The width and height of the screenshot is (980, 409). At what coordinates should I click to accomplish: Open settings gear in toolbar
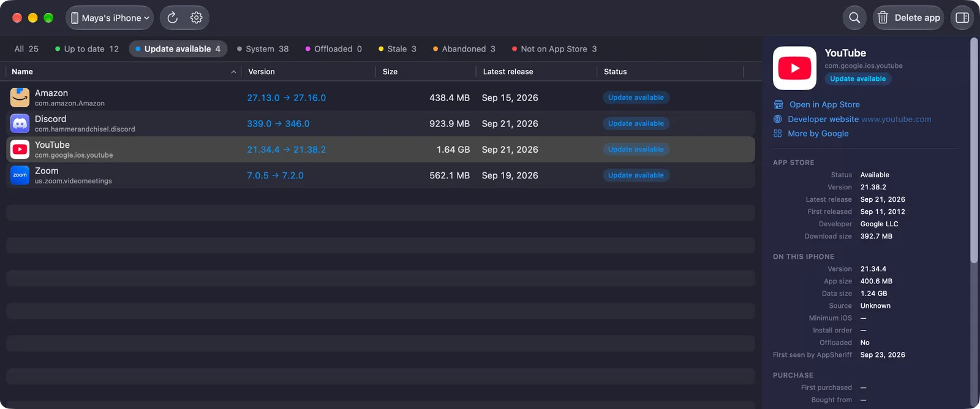[196, 18]
